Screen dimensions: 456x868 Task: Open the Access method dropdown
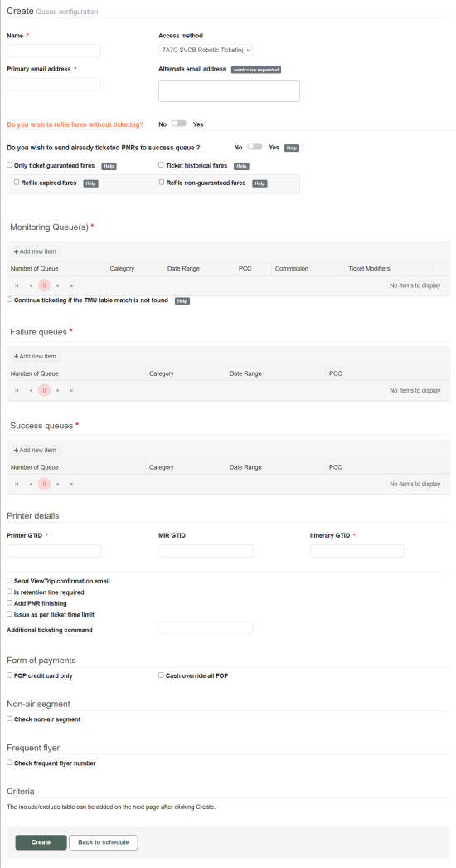point(206,50)
